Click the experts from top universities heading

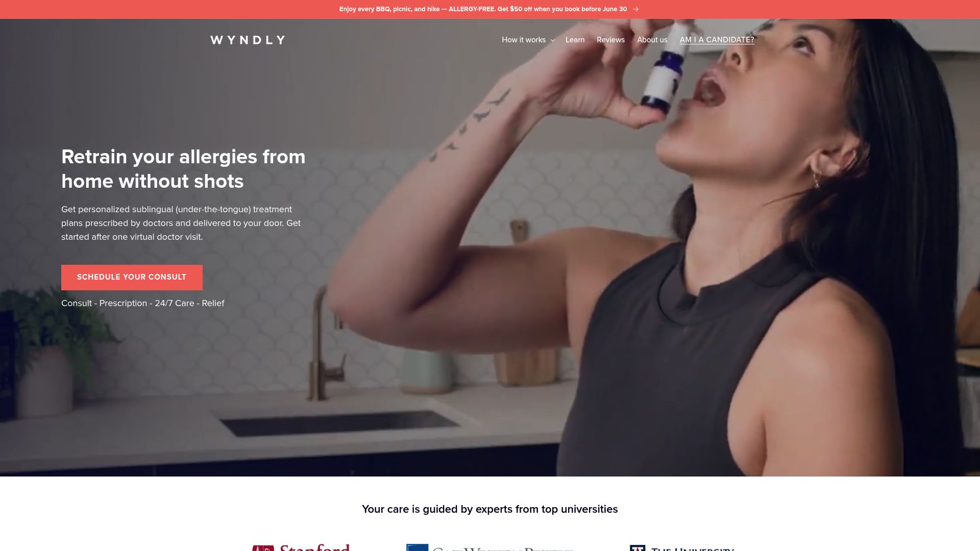point(490,509)
